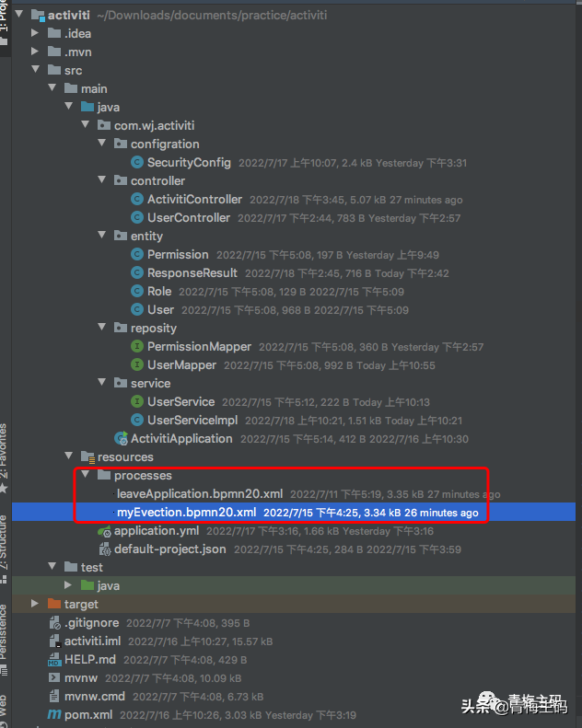Select the processes folder label

coord(143,476)
